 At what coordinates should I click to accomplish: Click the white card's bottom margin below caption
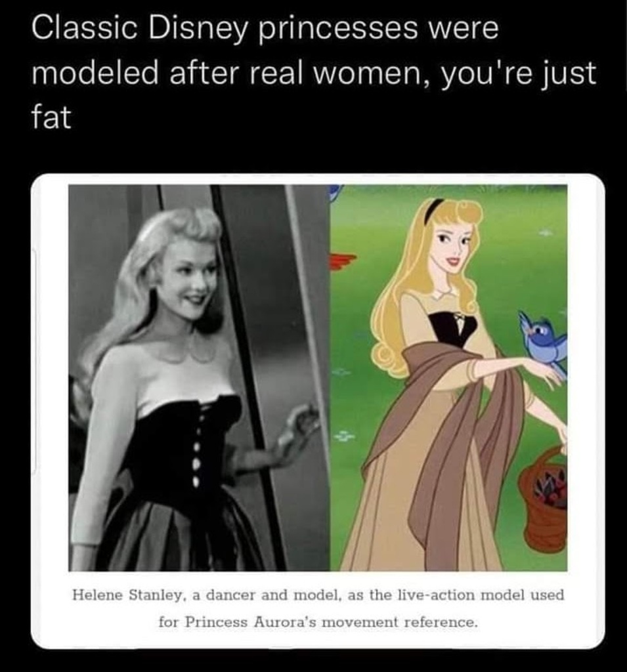click(318, 639)
